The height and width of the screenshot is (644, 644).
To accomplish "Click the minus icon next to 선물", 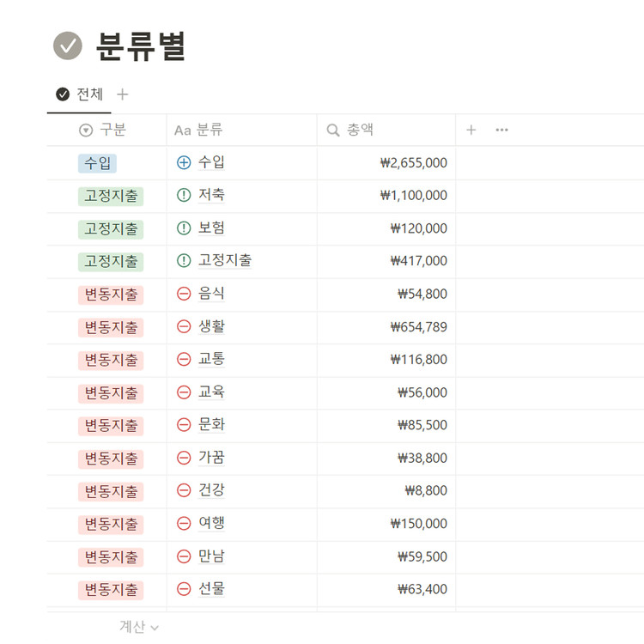I will [x=184, y=589].
